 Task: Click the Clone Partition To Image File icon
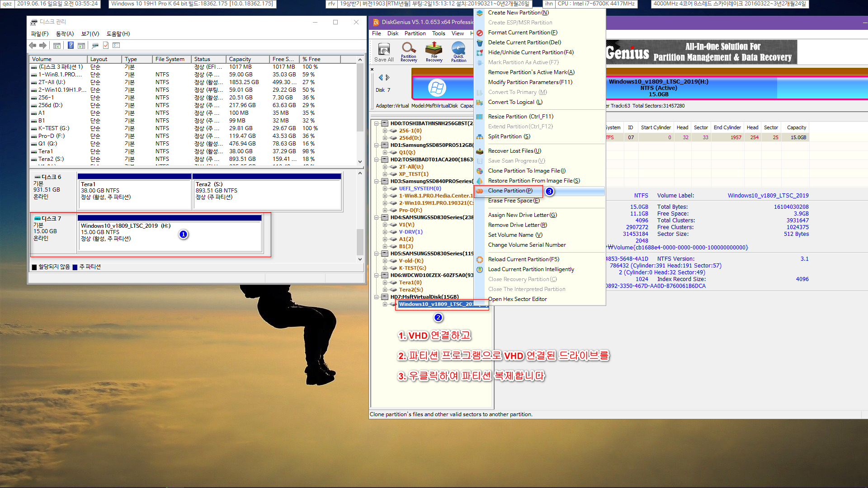coord(480,171)
